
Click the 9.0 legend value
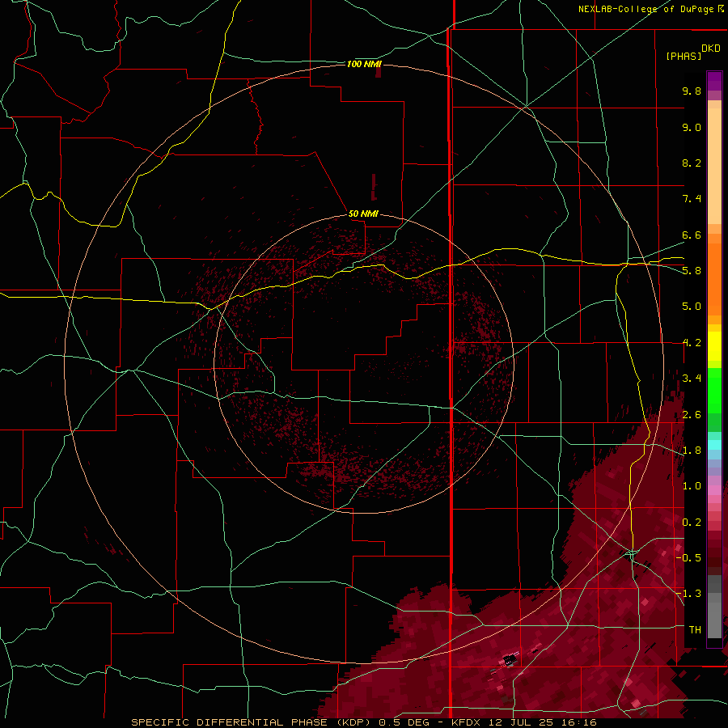(x=692, y=127)
